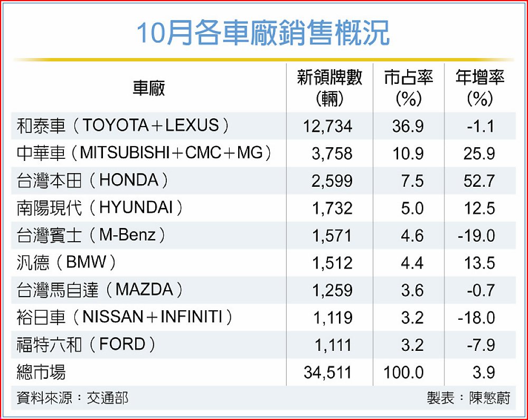Viewport: 528px width, 420px height.
Task: Click the 新領牌數 column header
Action: (x=329, y=88)
